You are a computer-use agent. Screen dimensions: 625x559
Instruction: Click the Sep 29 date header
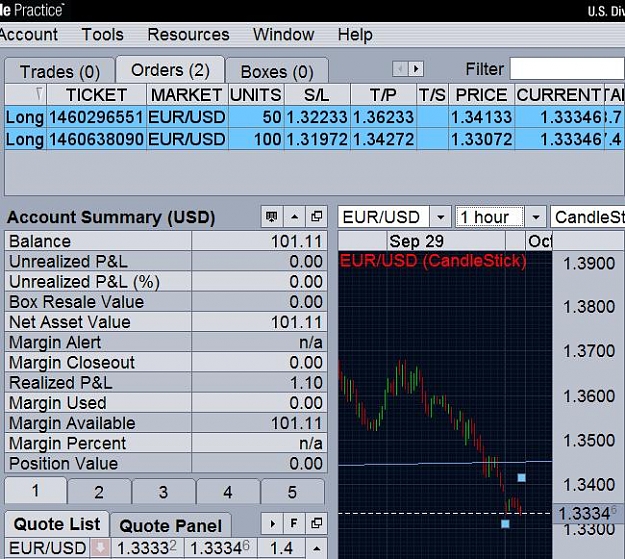416,241
